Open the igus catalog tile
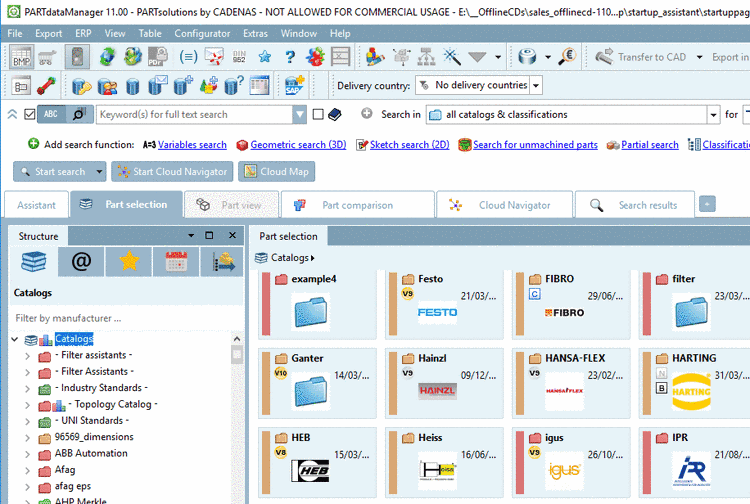Image resolution: width=750 pixels, height=504 pixels. 571,462
